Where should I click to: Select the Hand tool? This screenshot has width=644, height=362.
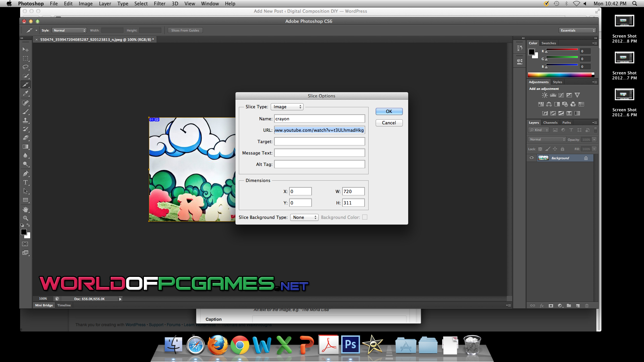click(x=25, y=209)
